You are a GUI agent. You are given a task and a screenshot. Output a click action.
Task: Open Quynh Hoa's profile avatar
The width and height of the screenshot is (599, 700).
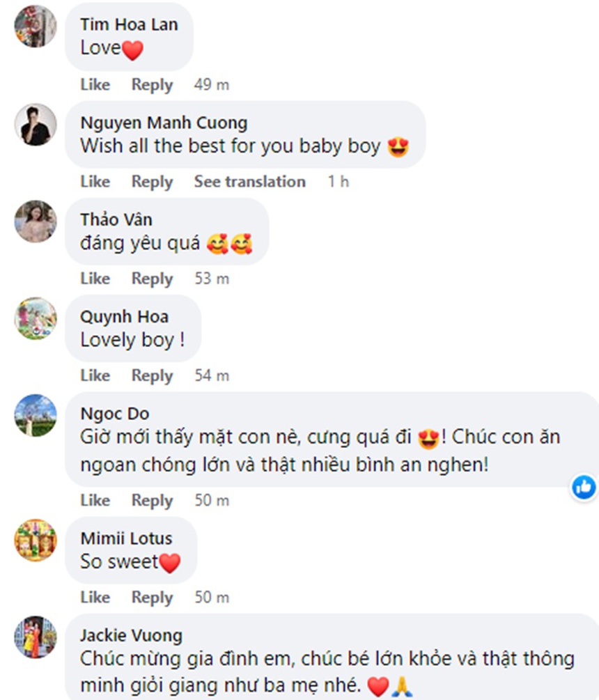[x=36, y=318]
